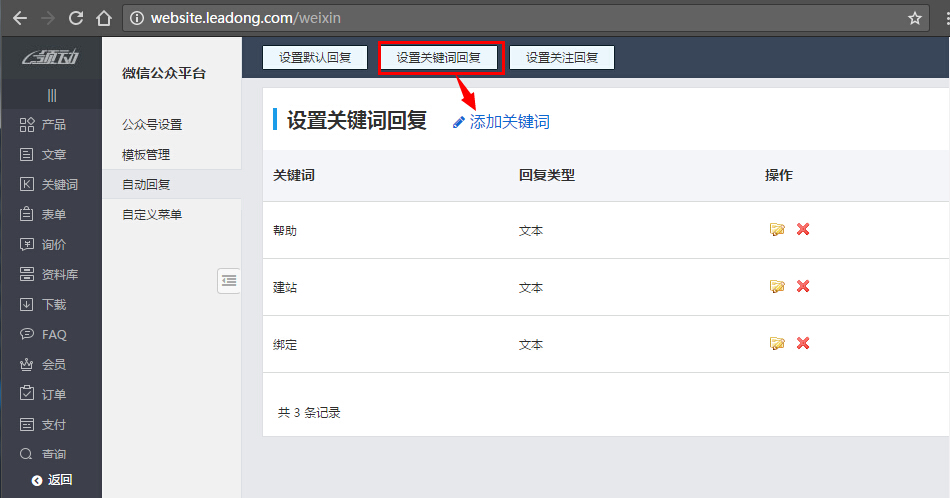
Task: Open 公众号设置 in the submenu
Action: pos(152,125)
